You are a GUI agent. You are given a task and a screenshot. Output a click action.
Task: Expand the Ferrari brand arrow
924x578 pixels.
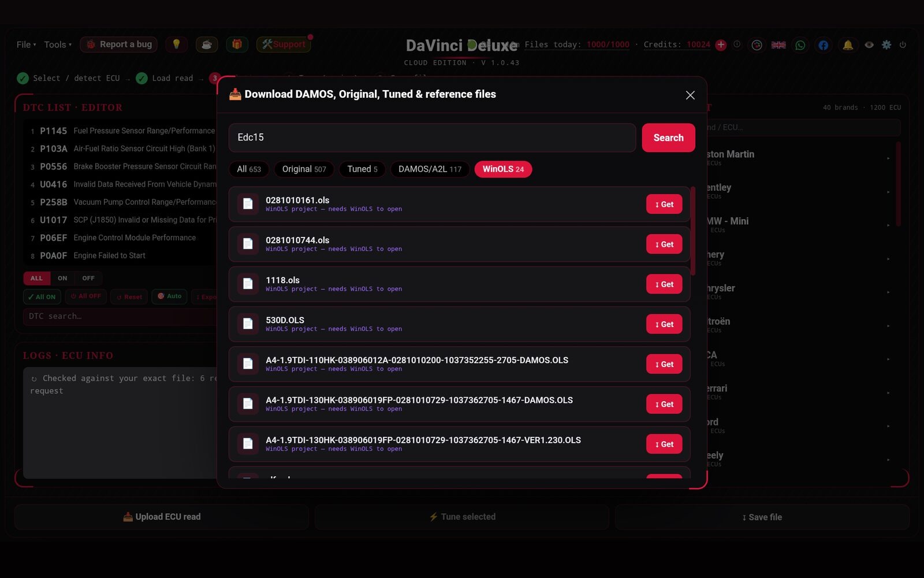tap(888, 393)
